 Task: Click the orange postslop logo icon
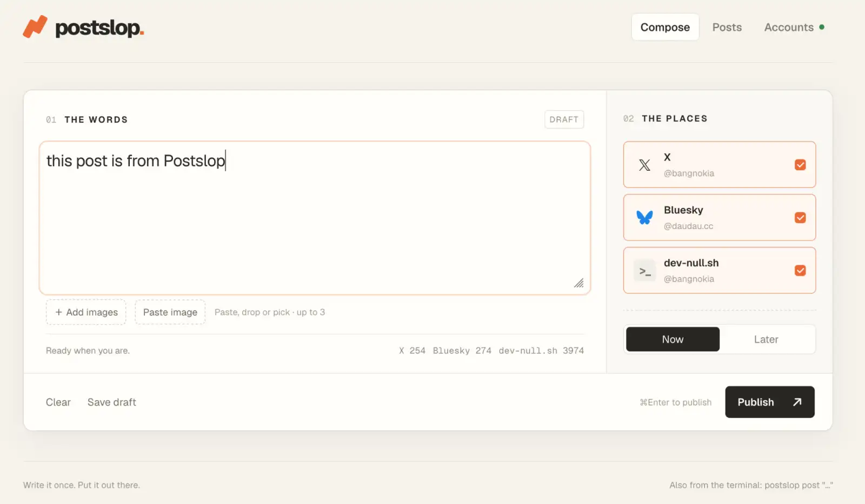point(35,27)
